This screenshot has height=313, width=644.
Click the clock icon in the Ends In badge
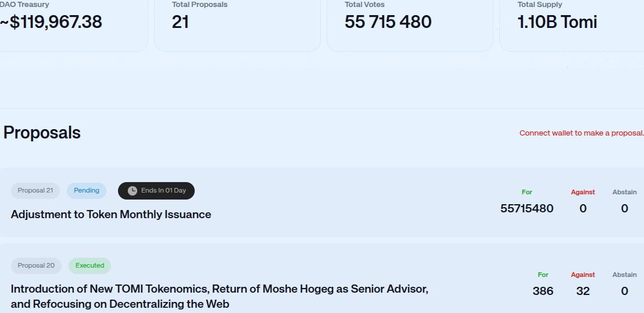tap(133, 191)
